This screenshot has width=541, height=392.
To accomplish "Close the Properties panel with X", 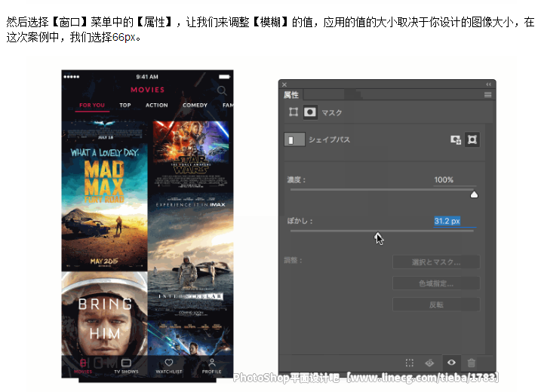I will point(284,84).
